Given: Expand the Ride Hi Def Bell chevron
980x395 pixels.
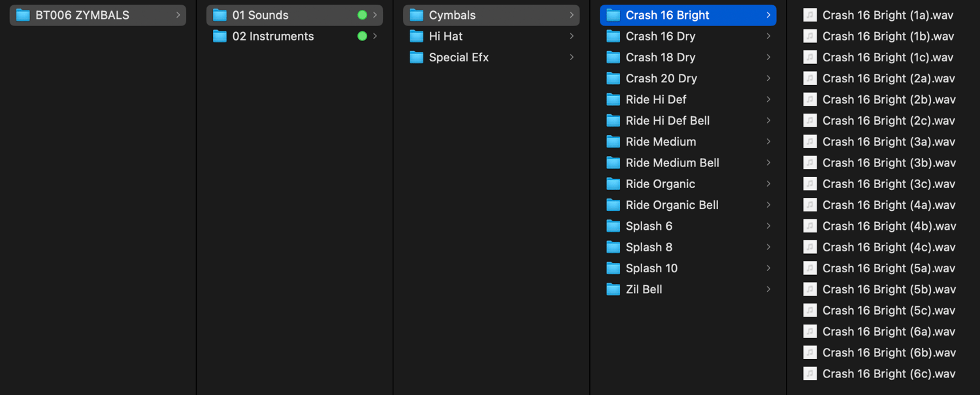Looking at the screenshot, I should [x=768, y=121].
